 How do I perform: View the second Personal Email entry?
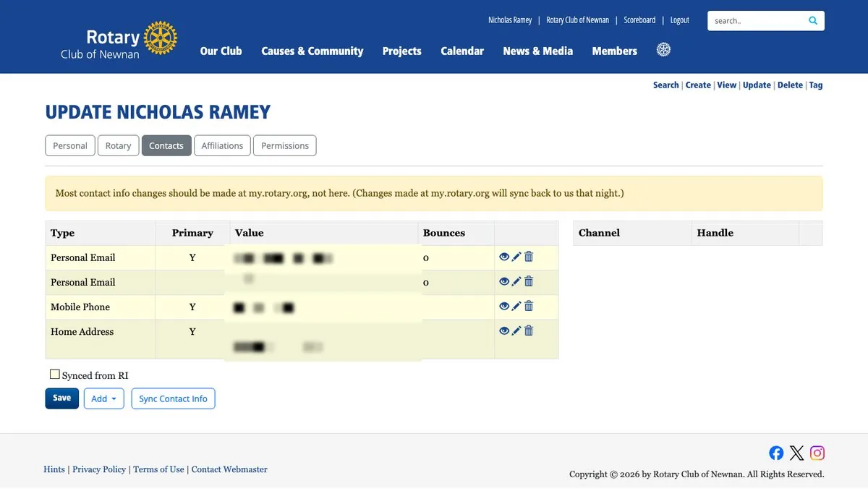[x=504, y=281]
